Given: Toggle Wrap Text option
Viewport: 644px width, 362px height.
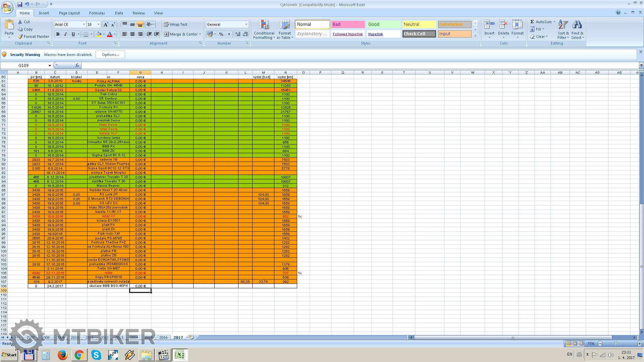Looking at the screenshot, I should [x=175, y=24].
